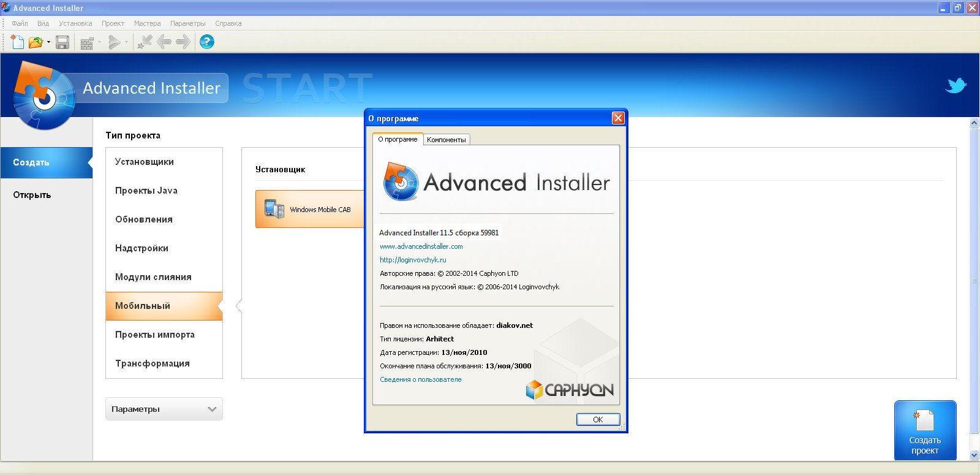Expand the Open project dropdown arrow
The image size is (980, 475).
[48, 42]
